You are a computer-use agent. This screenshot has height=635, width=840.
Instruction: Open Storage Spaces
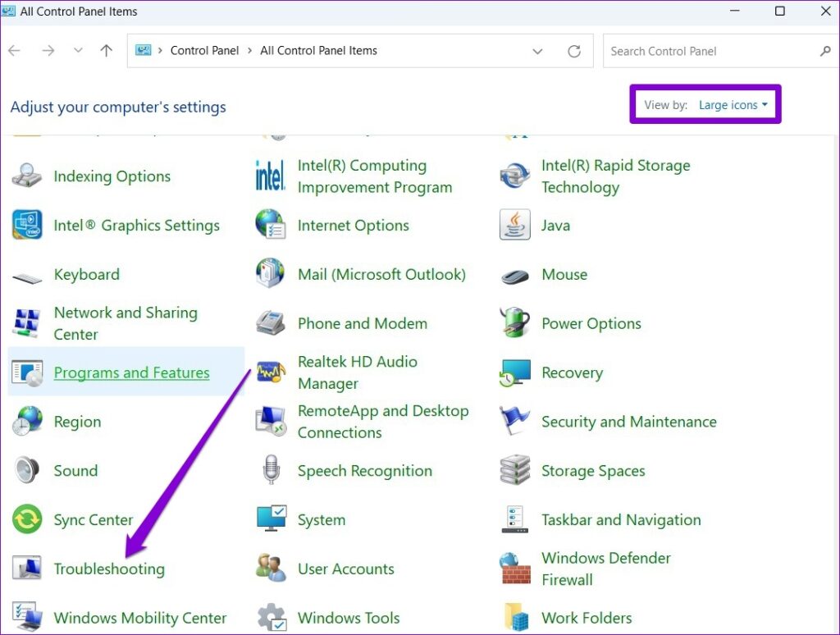click(593, 471)
